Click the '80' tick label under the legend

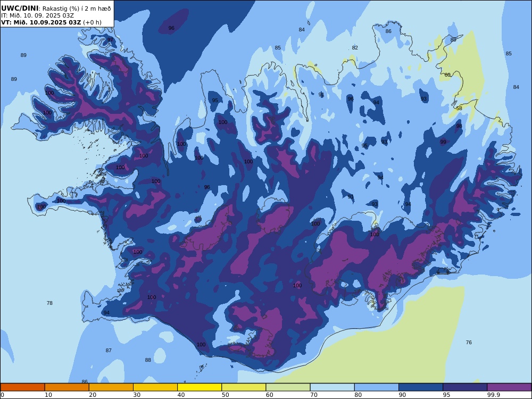[358, 395]
